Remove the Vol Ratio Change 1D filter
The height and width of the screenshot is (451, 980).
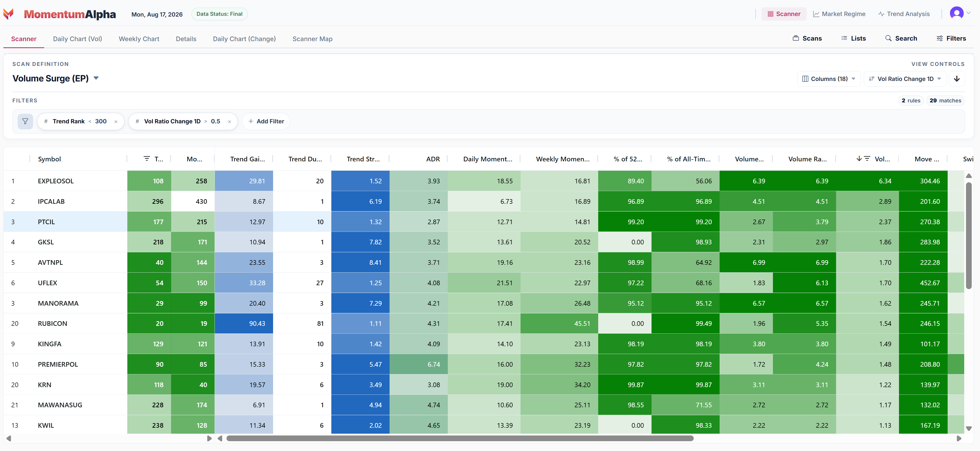tap(229, 122)
